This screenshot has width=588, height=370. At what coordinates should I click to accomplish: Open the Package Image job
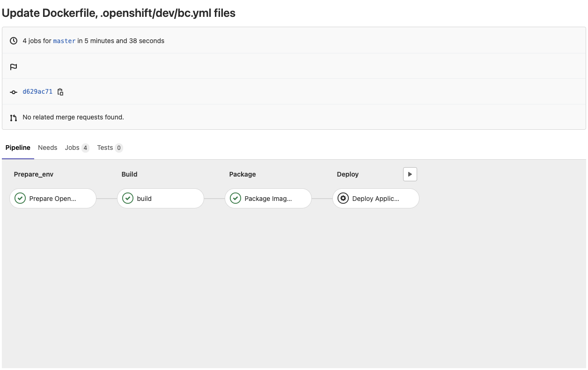pos(268,199)
